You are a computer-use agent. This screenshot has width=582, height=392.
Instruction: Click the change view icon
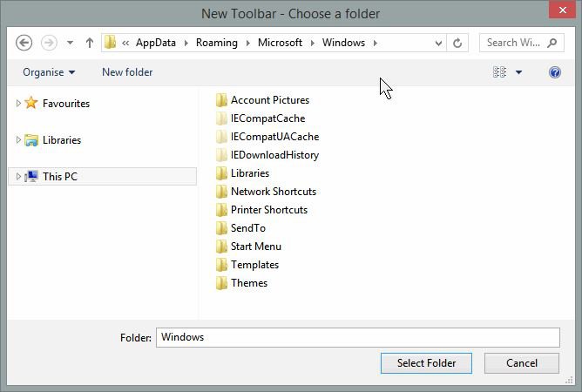click(x=500, y=72)
